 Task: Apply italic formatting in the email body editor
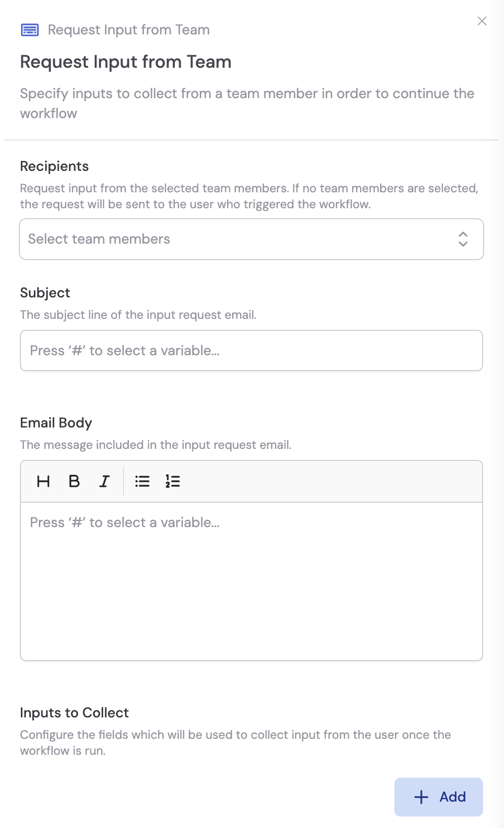104,481
